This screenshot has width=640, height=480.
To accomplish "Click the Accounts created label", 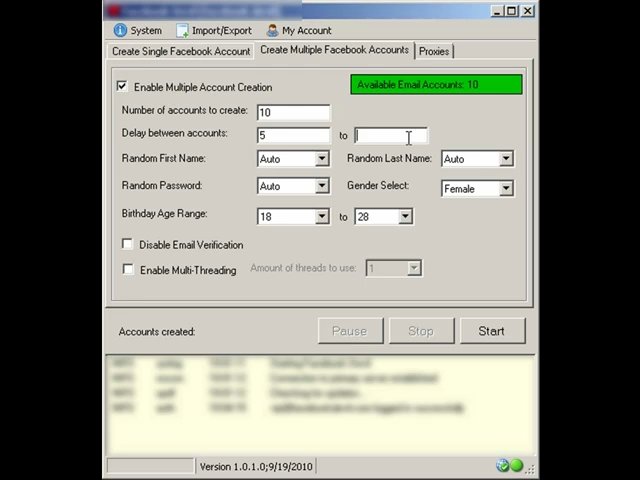I will pos(157,332).
